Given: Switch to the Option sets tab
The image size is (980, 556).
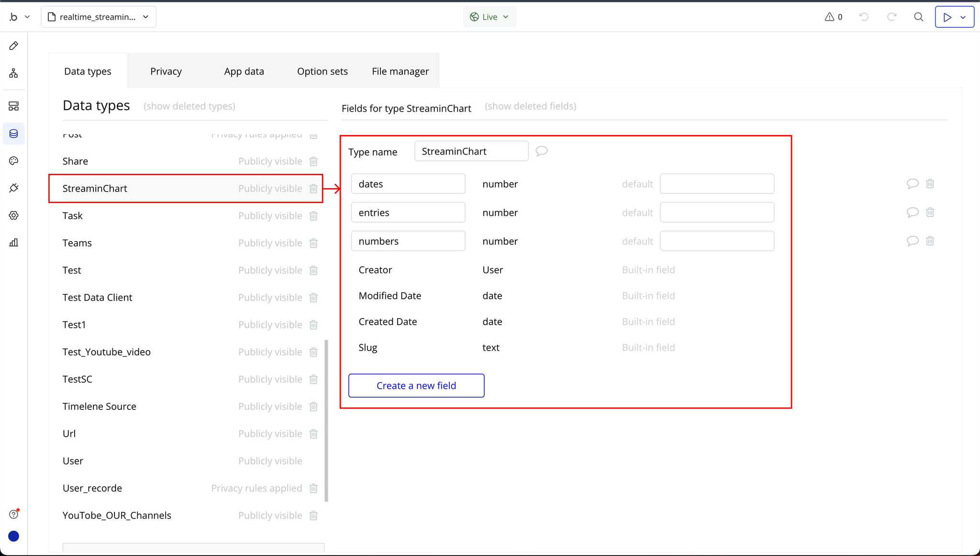Looking at the screenshot, I should [322, 71].
